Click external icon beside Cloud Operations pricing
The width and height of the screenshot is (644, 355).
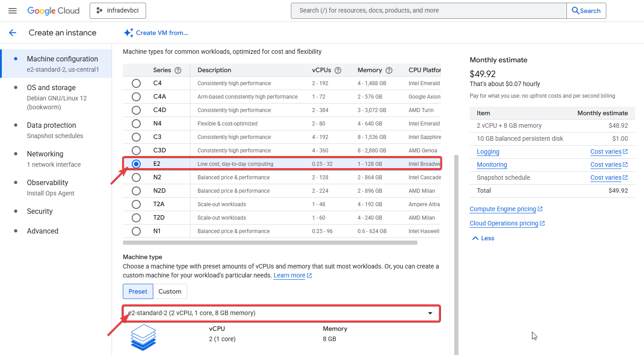pos(542,224)
